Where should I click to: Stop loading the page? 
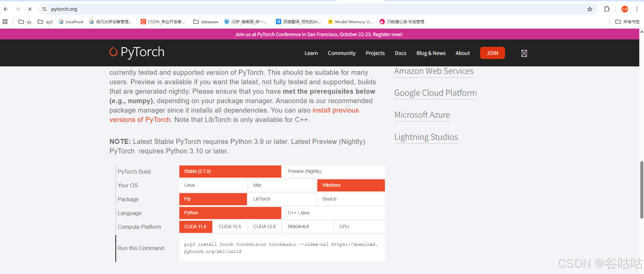click(30, 9)
